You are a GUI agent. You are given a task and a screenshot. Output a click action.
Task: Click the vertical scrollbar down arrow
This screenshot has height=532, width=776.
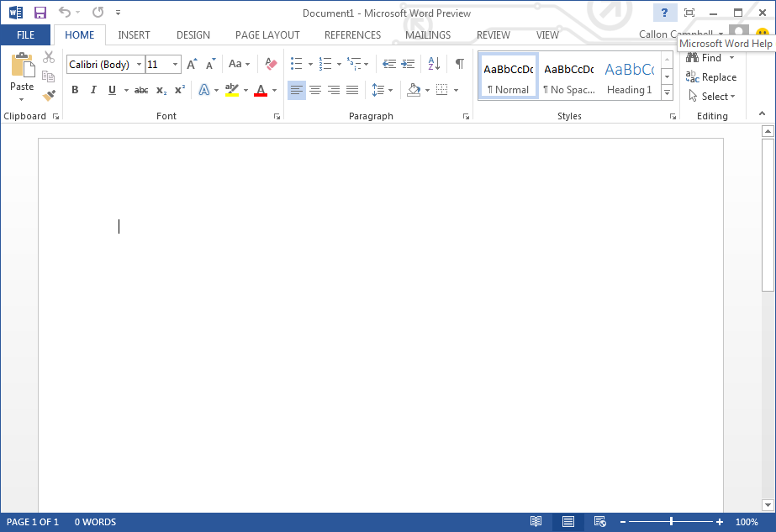767,505
